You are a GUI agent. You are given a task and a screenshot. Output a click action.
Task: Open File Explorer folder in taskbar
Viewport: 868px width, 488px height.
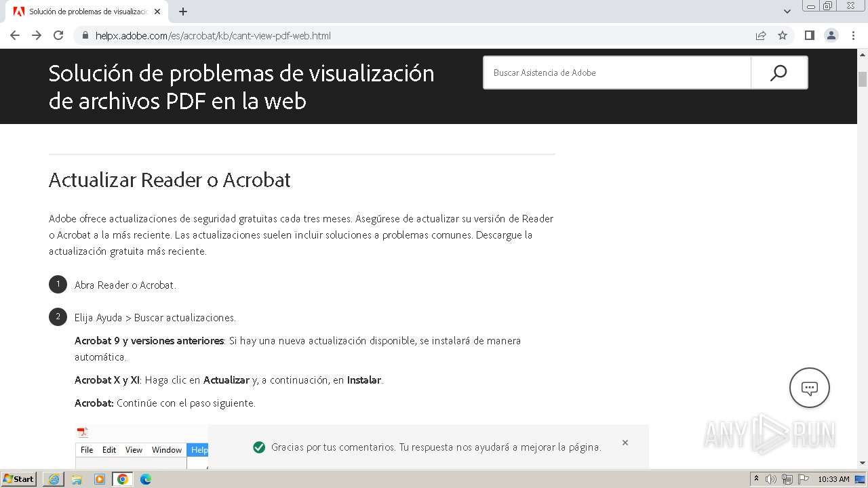[77, 479]
